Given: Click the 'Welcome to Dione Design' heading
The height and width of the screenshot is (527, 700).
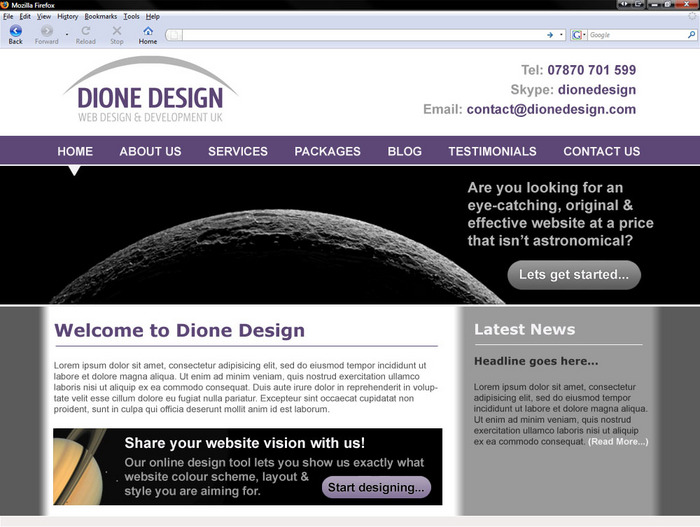Looking at the screenshot, I should [179, 330].
